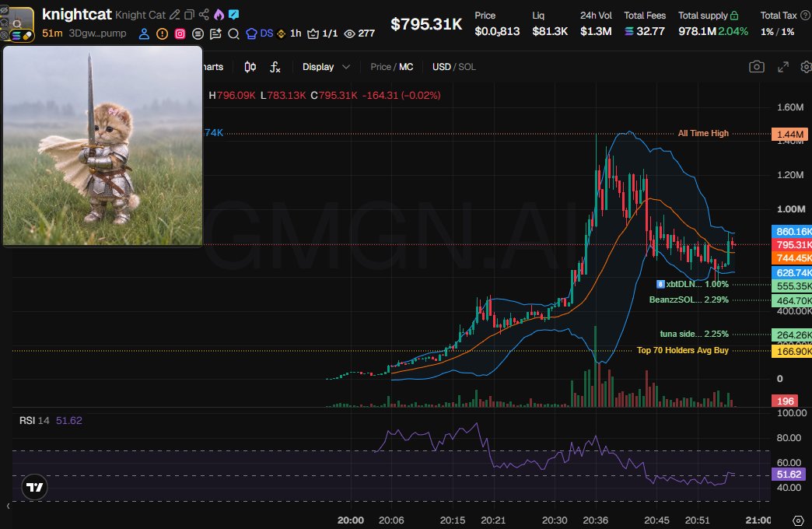Image resolution: width=812 pixels, height=529 pixels.
Task: Expand the Display dropdown
Action: click(x=326, y=67)
